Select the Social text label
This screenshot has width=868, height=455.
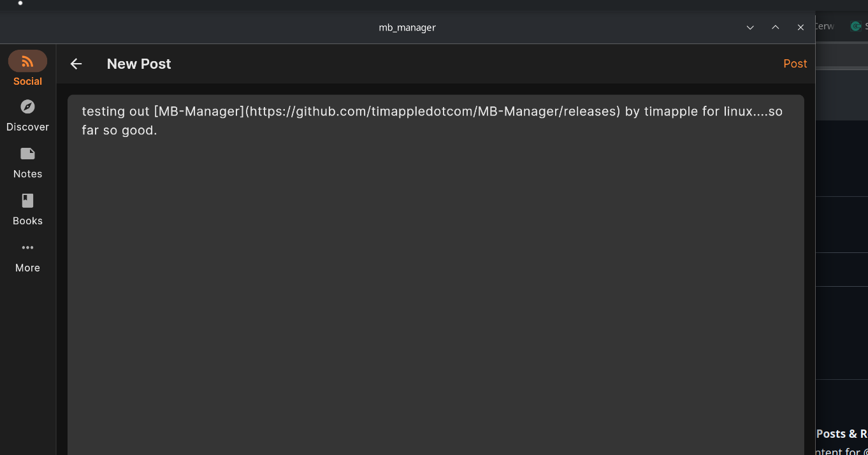coord(27,82)
